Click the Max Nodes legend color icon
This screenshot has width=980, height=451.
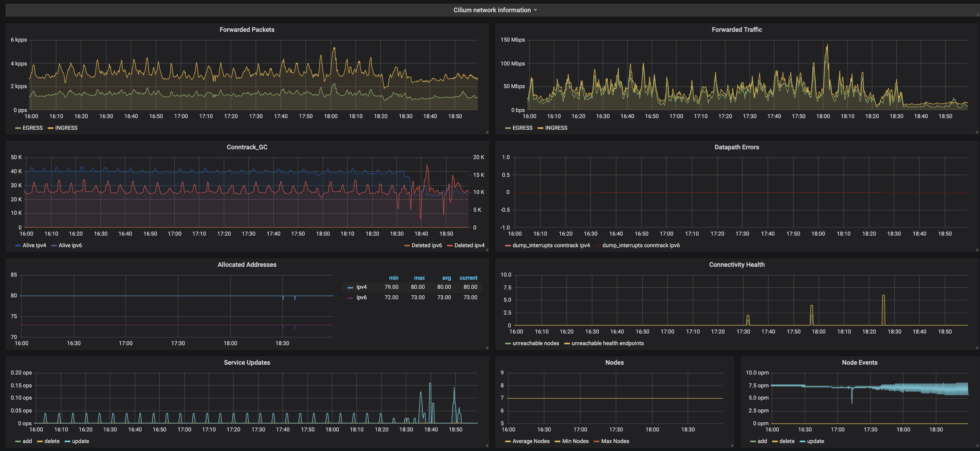click(x=596, y=442)
